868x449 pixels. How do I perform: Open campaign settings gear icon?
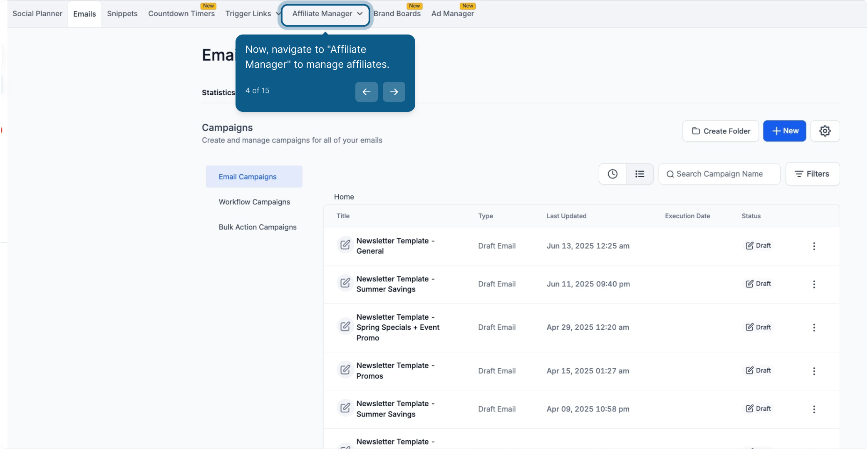[825, 131]
